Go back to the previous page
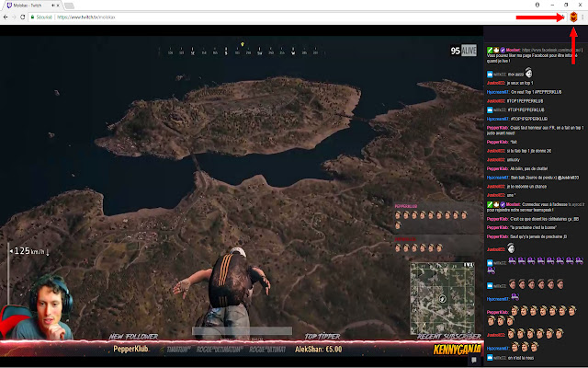The width and height of the screenshot is (588, 368). (6, 17)
